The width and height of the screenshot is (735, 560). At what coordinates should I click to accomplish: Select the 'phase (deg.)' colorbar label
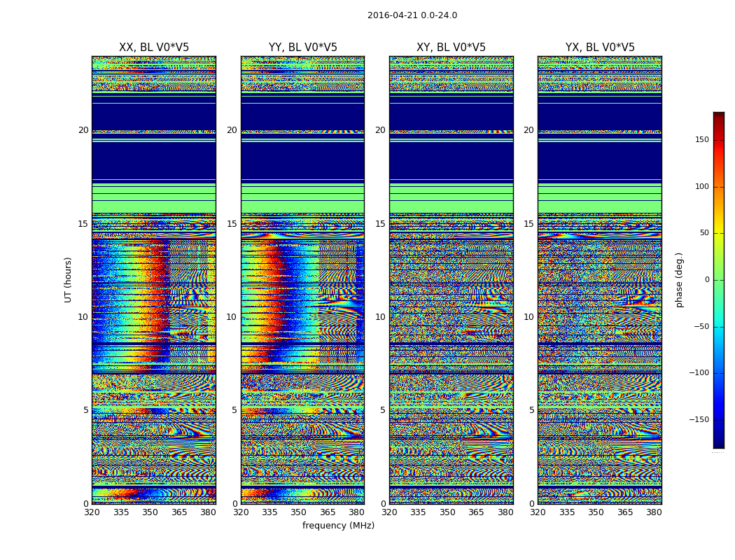pyautogui.click(x=679, y=280)
